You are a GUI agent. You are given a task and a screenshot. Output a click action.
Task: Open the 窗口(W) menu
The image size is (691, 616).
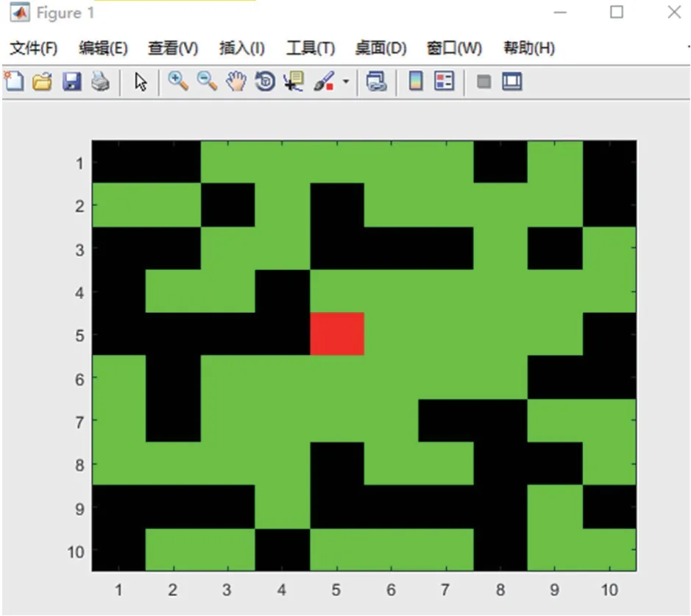(454, 48)
